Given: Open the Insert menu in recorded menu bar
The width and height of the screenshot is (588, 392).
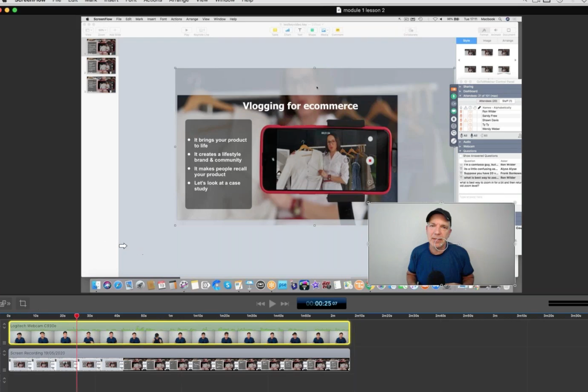Looking at the screenshot, I should pos(152,19).
